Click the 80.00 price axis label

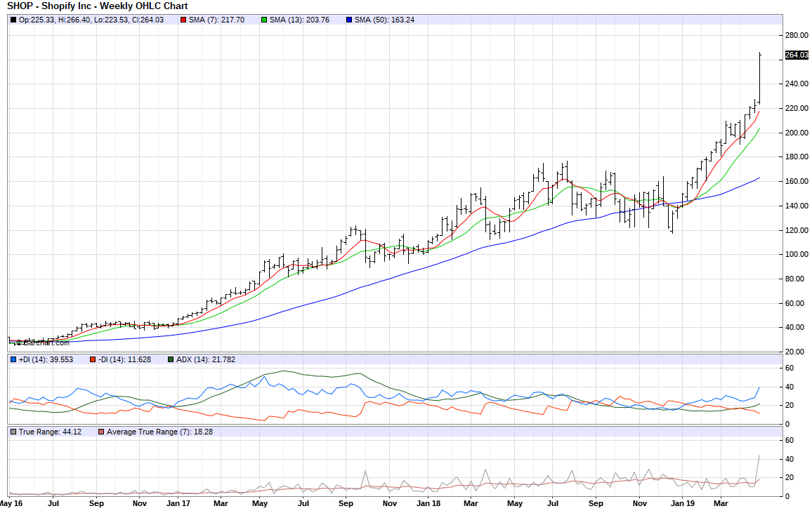[x=797, y=278]
